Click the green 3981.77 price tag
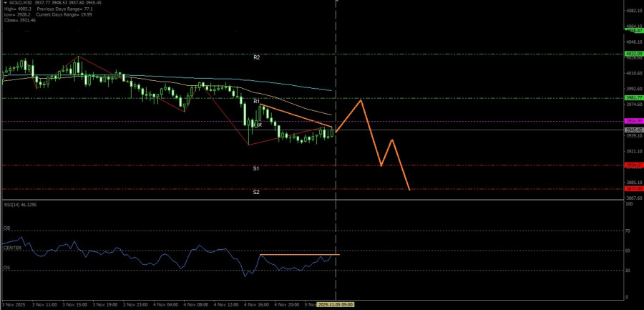The image size is (644, 310). [633, 98]
